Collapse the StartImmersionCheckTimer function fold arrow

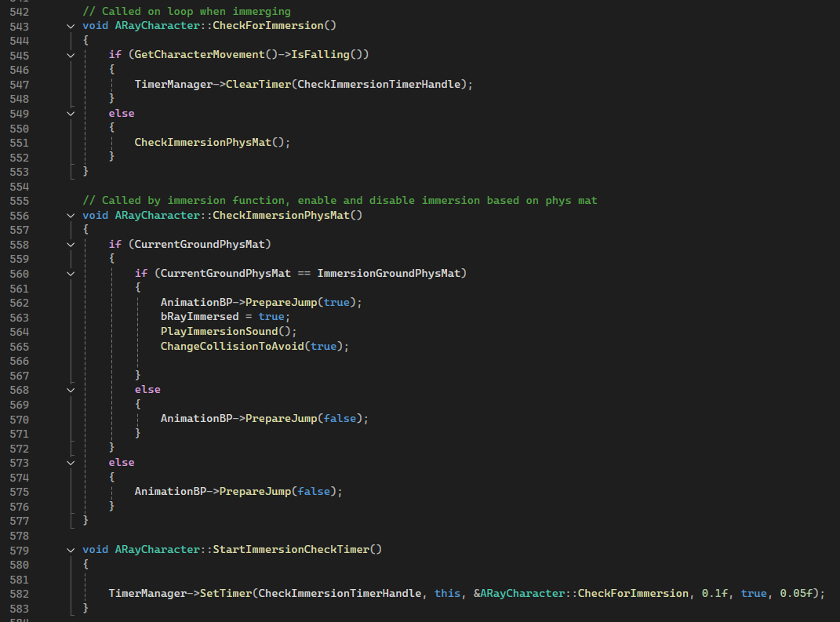[71, 550]
